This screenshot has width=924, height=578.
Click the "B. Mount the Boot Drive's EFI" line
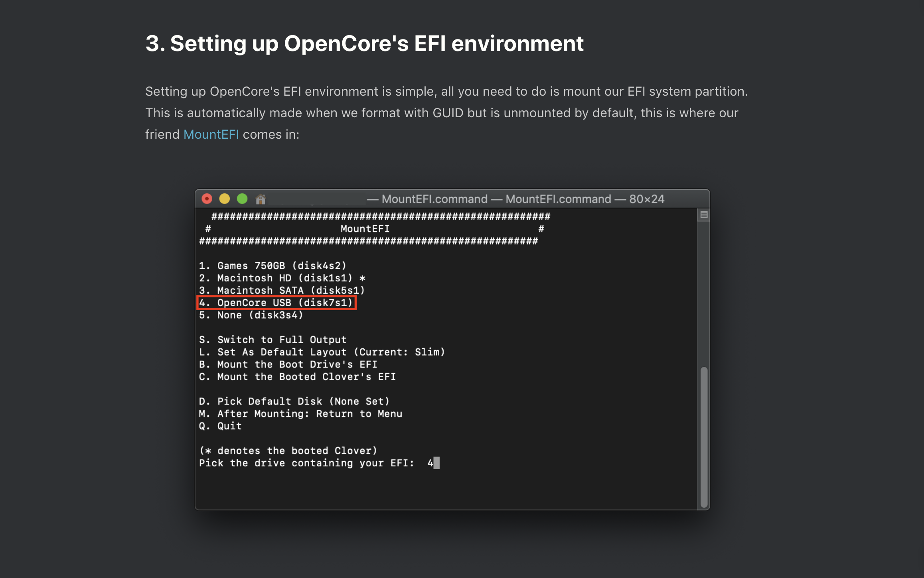pyautogui.click(x=288, y=364)
